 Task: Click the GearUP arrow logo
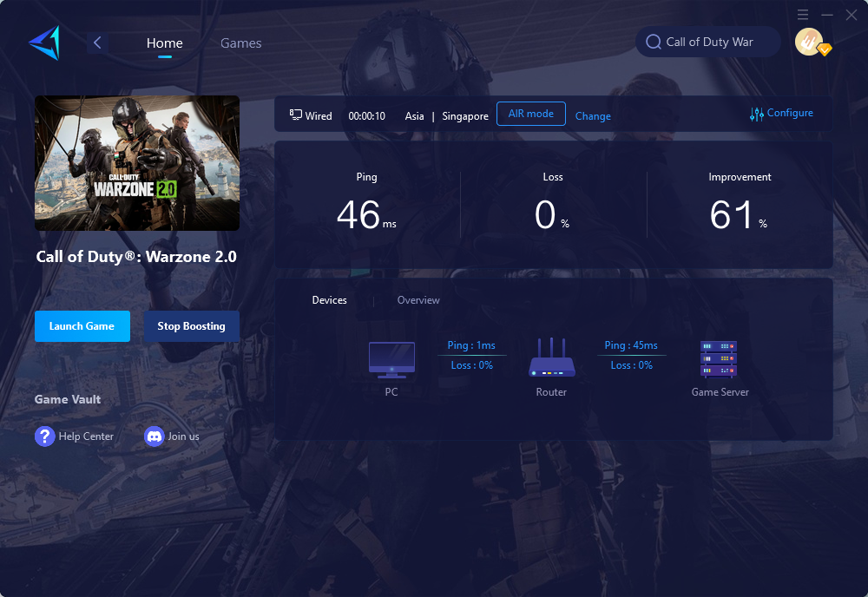click(44, 43)
